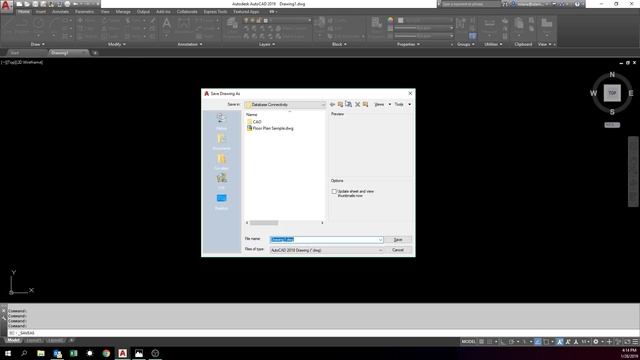Switch to the Home ribbon tab

(x=24, y=12)
